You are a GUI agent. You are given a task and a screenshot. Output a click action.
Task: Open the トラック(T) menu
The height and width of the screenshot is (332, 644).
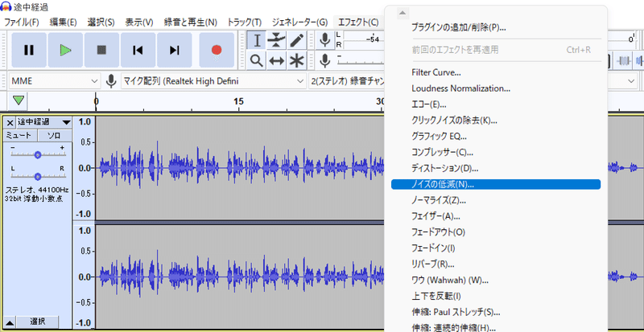[x=245, y=23]
